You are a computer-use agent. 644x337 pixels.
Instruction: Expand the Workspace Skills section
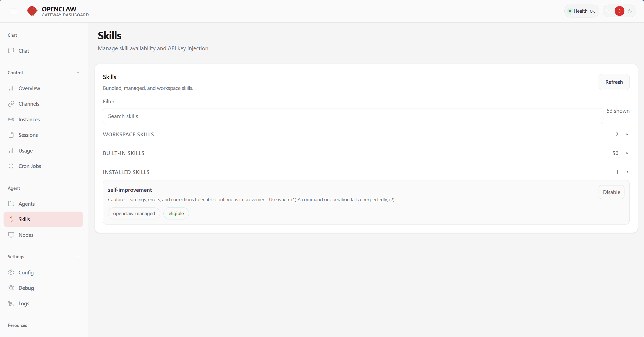point(627,134)
